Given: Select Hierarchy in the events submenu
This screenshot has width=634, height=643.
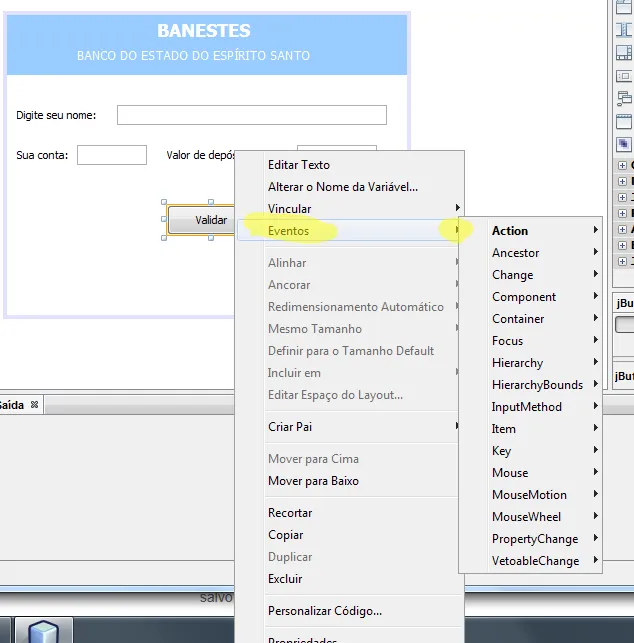Looking at the screenshot, I should (530, 363).
